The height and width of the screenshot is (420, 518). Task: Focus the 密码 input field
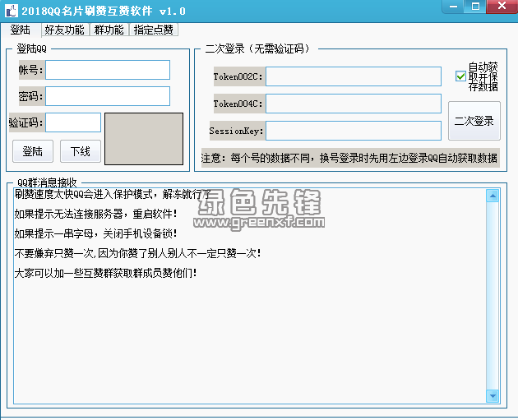[x=108, y=96]
